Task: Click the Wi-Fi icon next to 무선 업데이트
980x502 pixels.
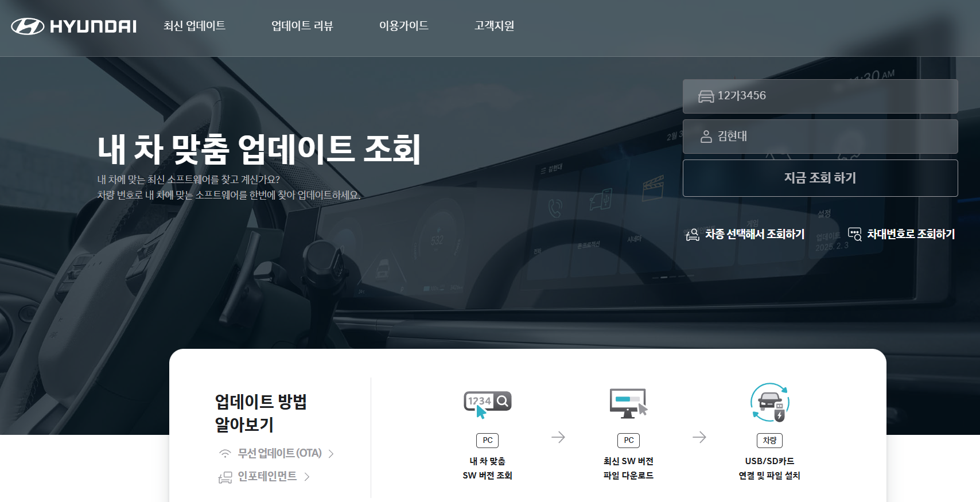Action: point(225,454)
